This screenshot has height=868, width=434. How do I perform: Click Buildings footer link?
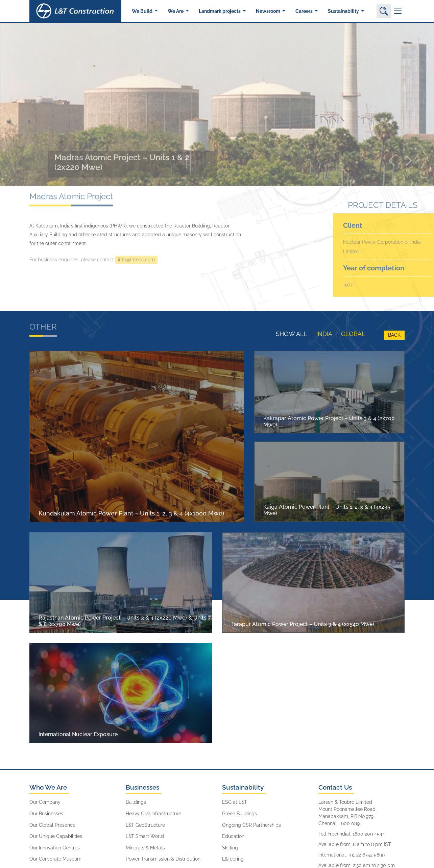136,802
